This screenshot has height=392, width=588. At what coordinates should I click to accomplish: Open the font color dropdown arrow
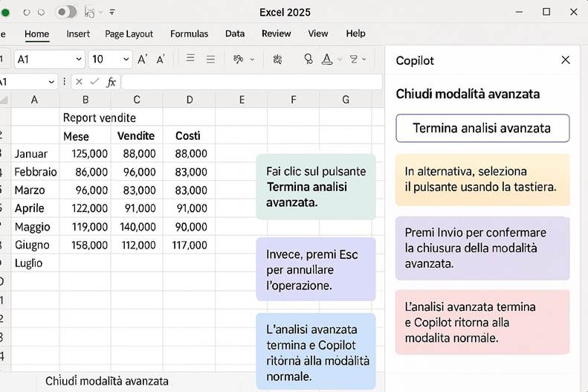click(340, 60)
